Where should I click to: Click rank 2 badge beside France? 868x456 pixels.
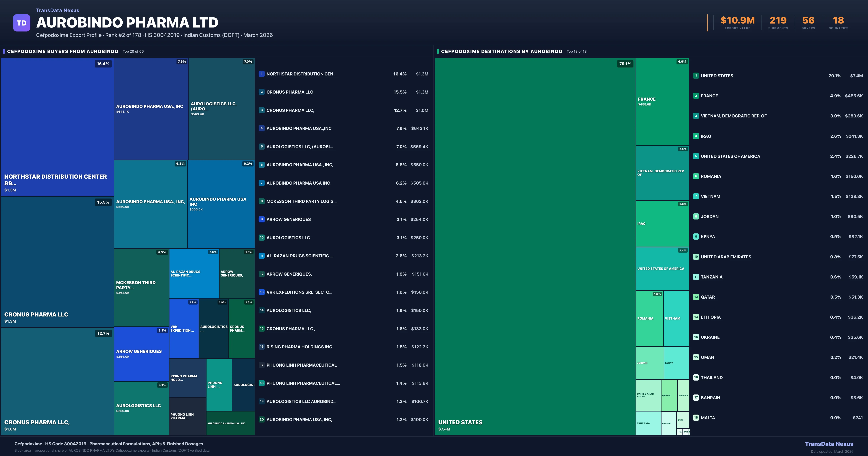696,96
